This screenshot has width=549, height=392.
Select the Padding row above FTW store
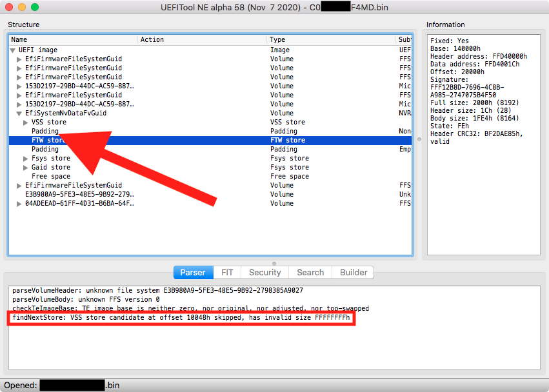click(210, 132)
